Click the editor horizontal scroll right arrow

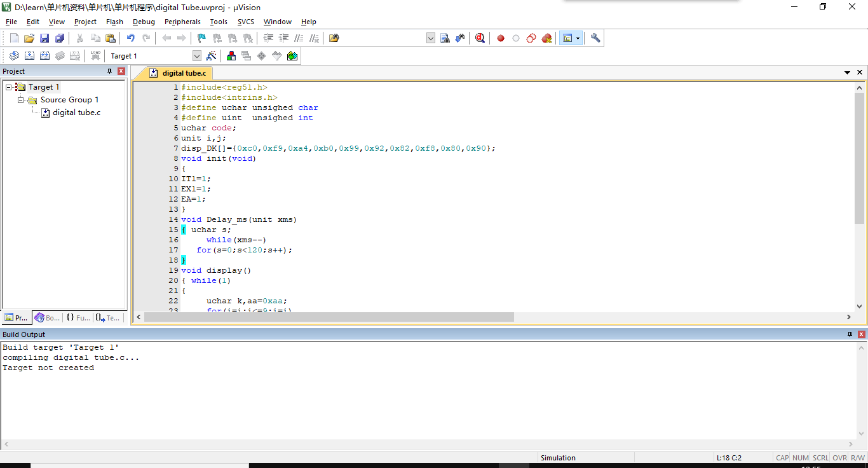tap(849, 317)
